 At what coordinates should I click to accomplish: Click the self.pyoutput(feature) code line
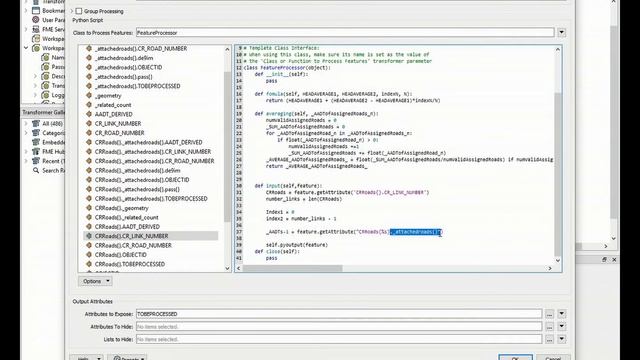297,245
